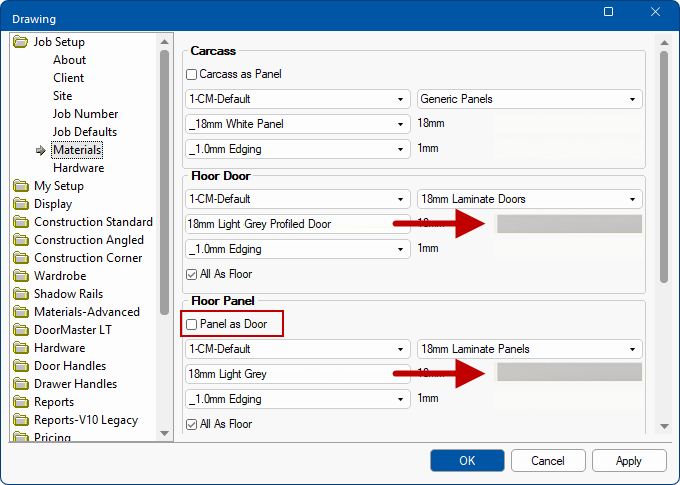
Task: Select Job Defaults in the tree
Action: point(85,132)
